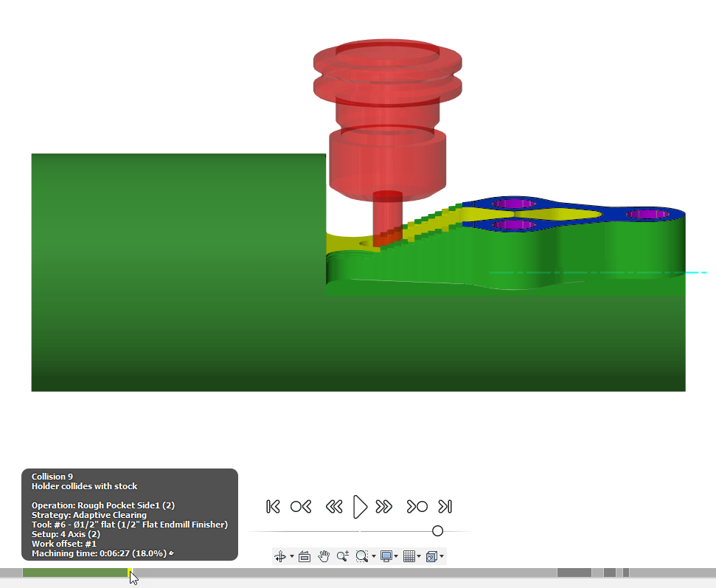Click the yellow collision marker on timeline
This screenshot has width=716, height=588.
[130, 573]
